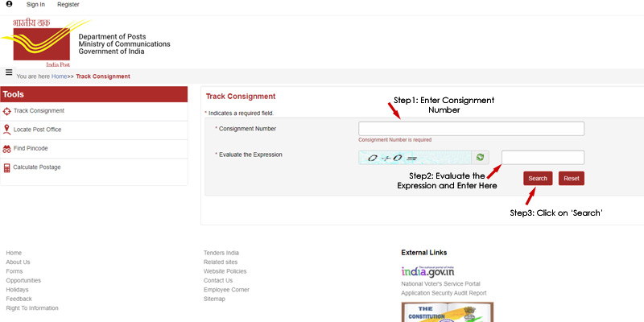The height and width of the screenshot is (322, 644).
Task: Click Locate Post Office pin icon
Action: click(6, 130)
